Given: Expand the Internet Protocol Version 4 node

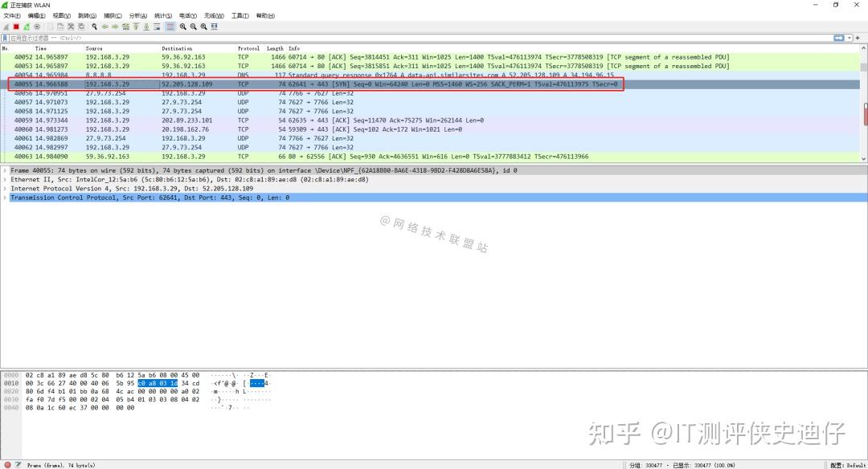Looking at the screenshot, I should click(x=5, y=189).
